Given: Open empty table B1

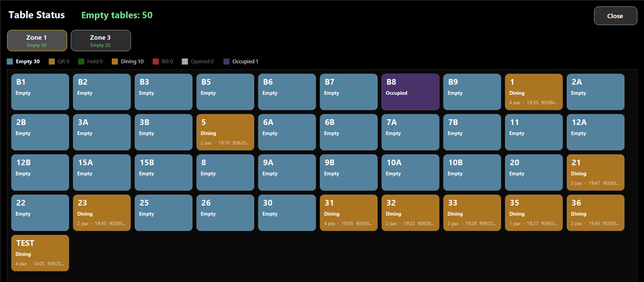Looking at the screenshot, I should coord(40,92).
